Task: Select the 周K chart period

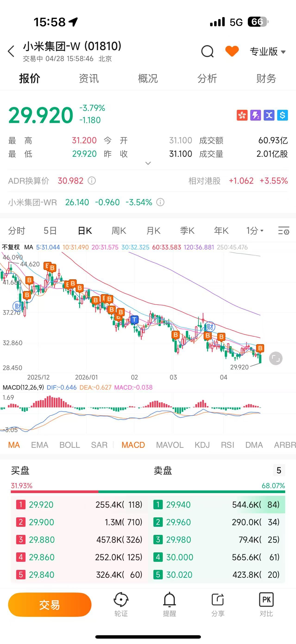Action: (x=119, y=230)
